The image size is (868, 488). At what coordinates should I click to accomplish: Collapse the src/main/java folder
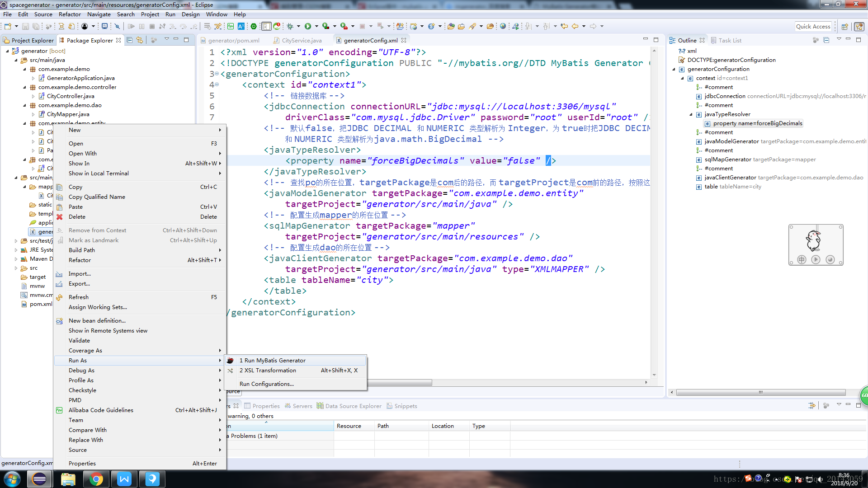[16, 60]
